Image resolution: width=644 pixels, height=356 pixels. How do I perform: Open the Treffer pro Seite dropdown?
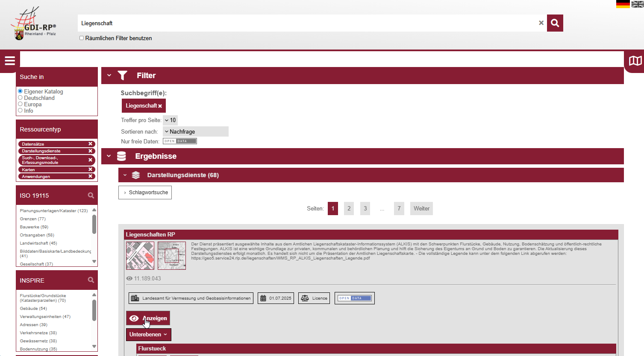171,120
